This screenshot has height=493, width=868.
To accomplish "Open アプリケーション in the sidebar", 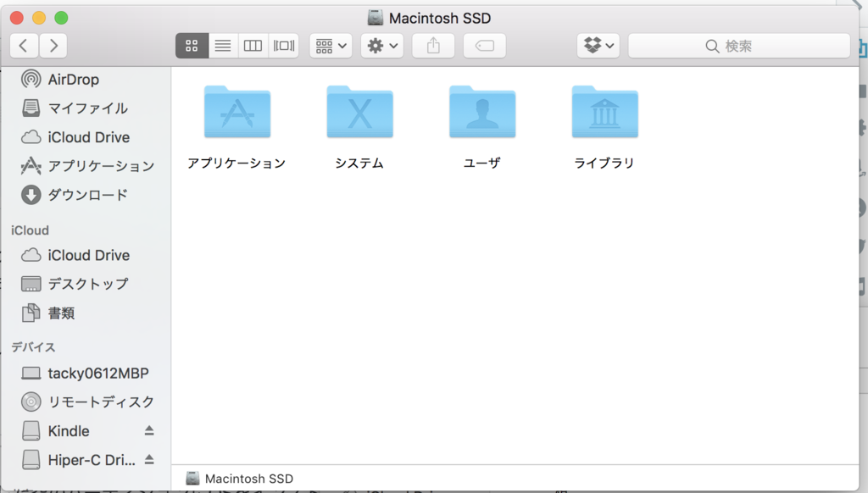I will [x=87, y=166].
